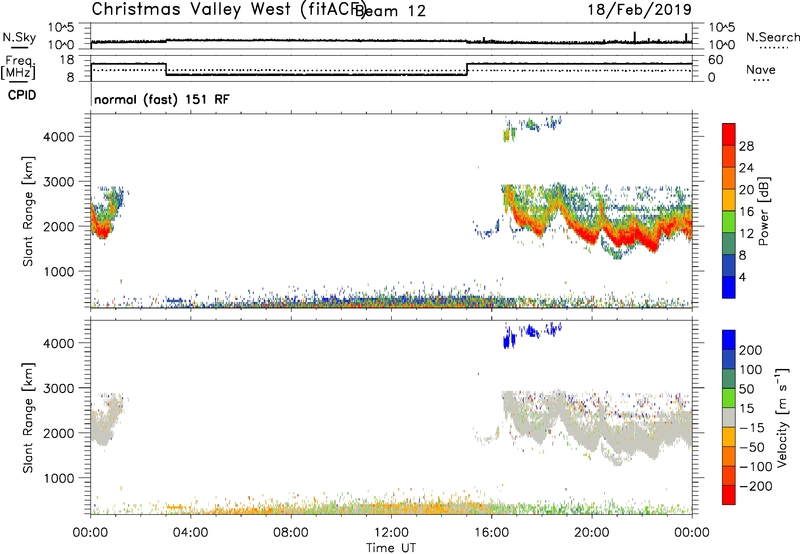Click the 'Freq. [MHz]' label
Viewport: 800px width, 554px height.
[x=18, y=67]
